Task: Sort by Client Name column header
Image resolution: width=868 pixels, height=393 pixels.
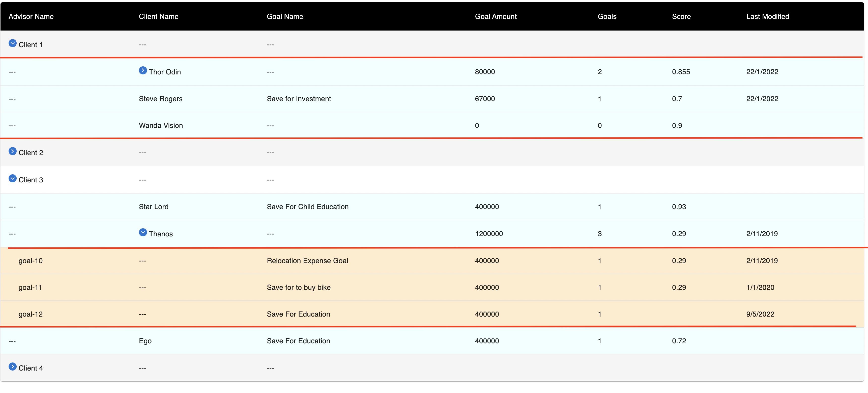Action: 158,16
